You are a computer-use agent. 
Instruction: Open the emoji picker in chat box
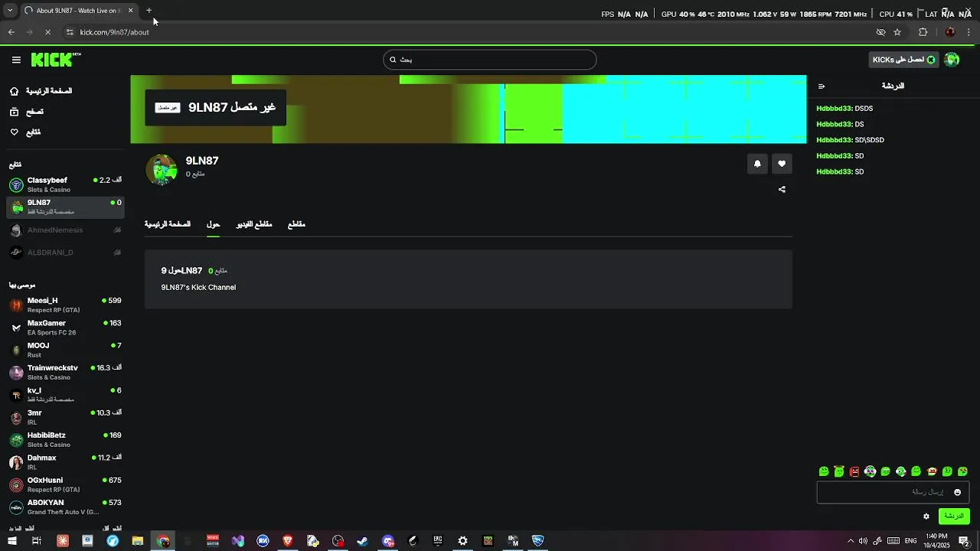957,492
